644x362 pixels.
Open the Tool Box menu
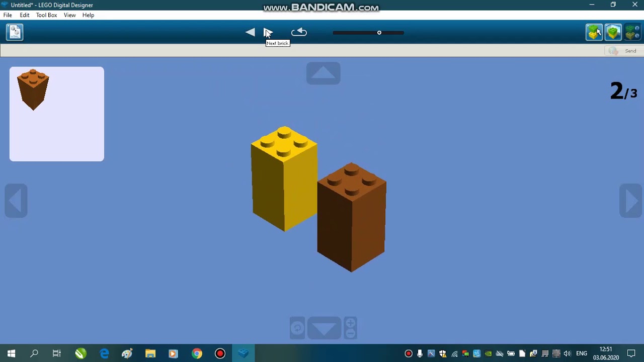pos(46,15)
